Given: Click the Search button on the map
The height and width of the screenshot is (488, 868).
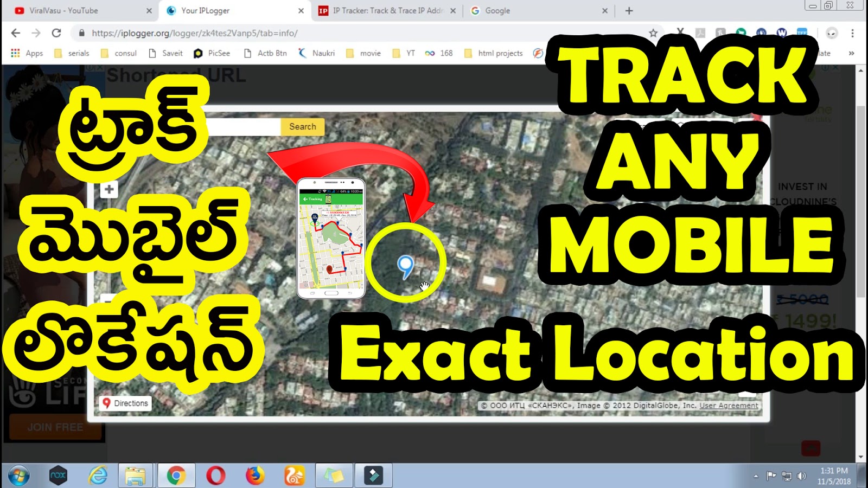Looking at the screenshot, I should [x=302, y=126].
